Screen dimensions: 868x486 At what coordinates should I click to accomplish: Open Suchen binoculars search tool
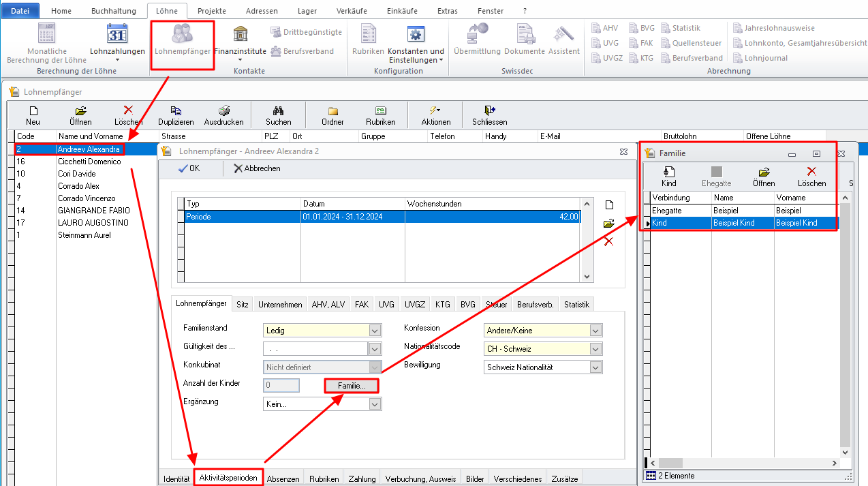coord(278,116)
